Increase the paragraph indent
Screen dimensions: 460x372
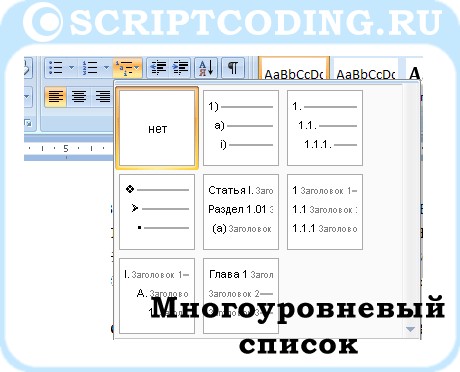181,68
